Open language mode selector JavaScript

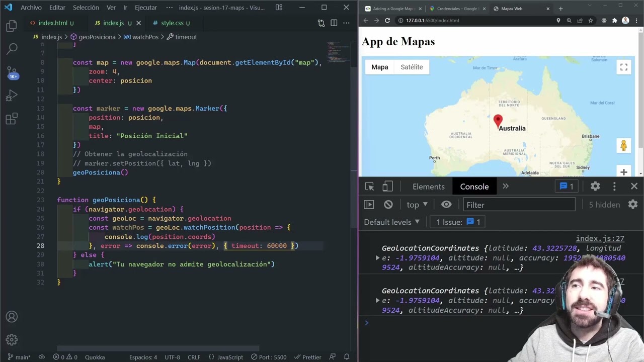tap(226, 357)
